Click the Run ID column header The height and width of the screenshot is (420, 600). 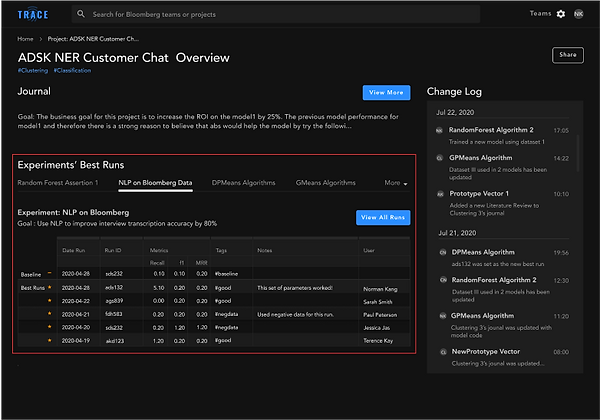point(113,251)
